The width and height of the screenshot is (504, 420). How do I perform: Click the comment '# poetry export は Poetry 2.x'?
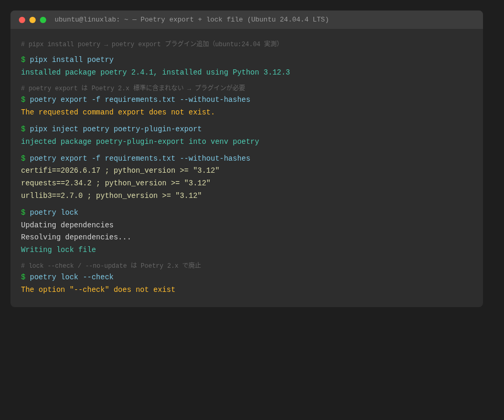click(133, 88)
